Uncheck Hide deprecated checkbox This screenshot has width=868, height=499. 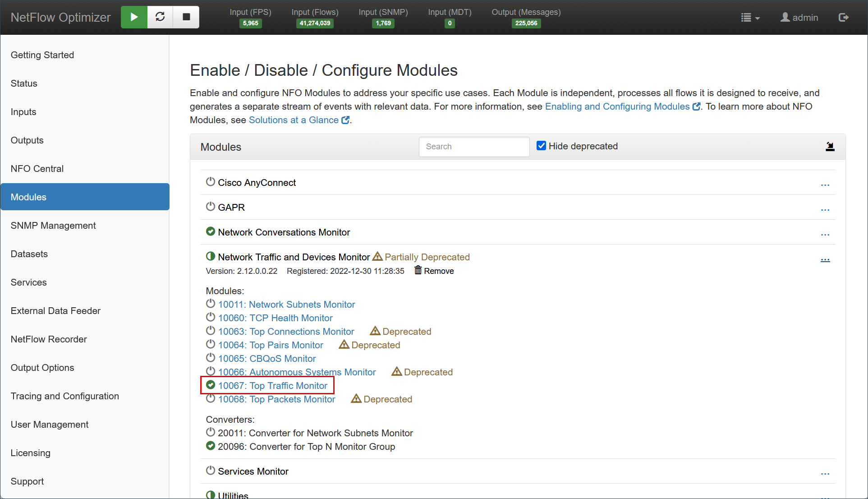point(541,146)
